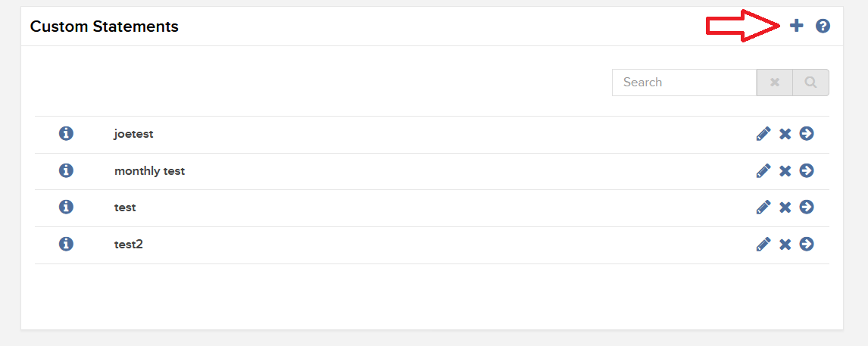Add a new custom statement with plus icon
The width and height of the screenshot is (868, 346).
click(796, 26)
